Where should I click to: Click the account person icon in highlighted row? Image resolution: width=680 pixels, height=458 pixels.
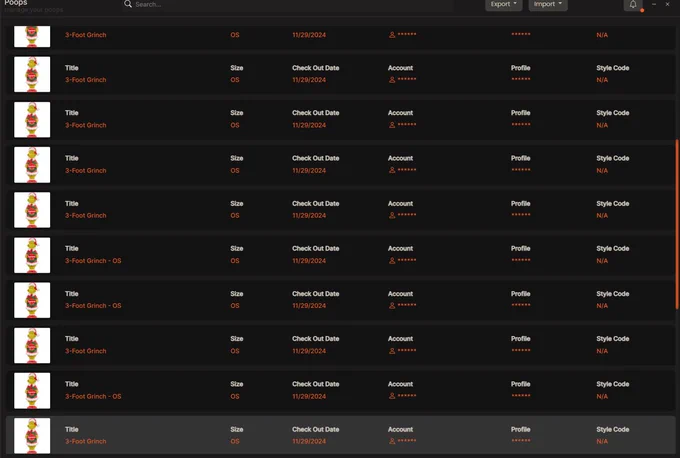pyautogui.click(x=392, y=441)
